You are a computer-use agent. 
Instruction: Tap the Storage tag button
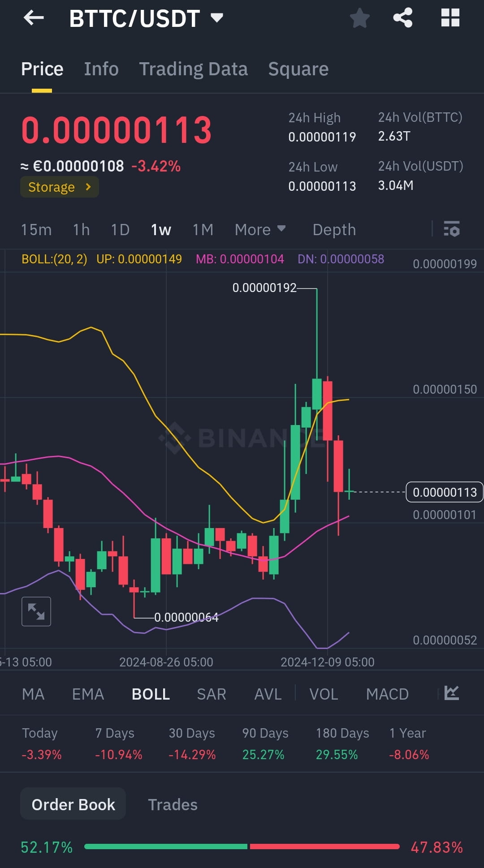(x=59, y=187)
